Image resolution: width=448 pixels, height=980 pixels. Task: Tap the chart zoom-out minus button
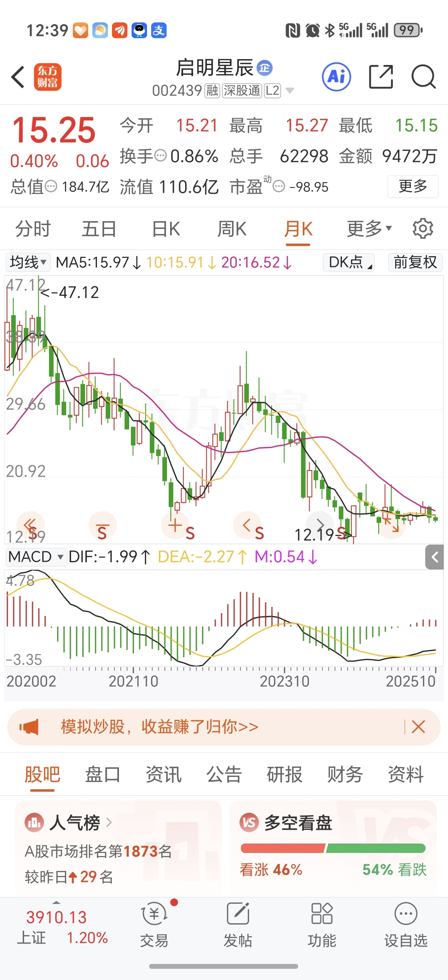tap(102, 525)
